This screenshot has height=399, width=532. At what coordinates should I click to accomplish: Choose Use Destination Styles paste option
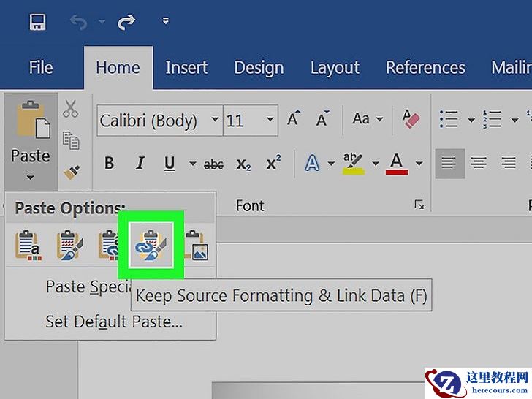coord(28,246)
